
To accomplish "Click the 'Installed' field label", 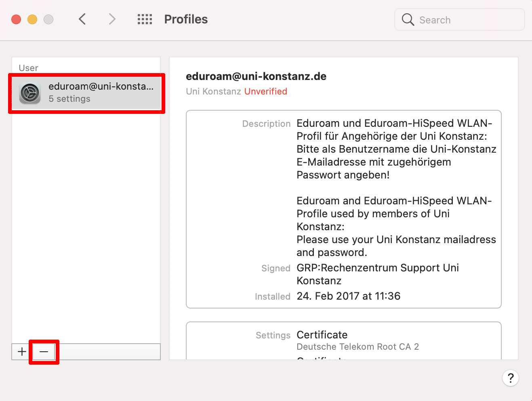I will 273,297.
